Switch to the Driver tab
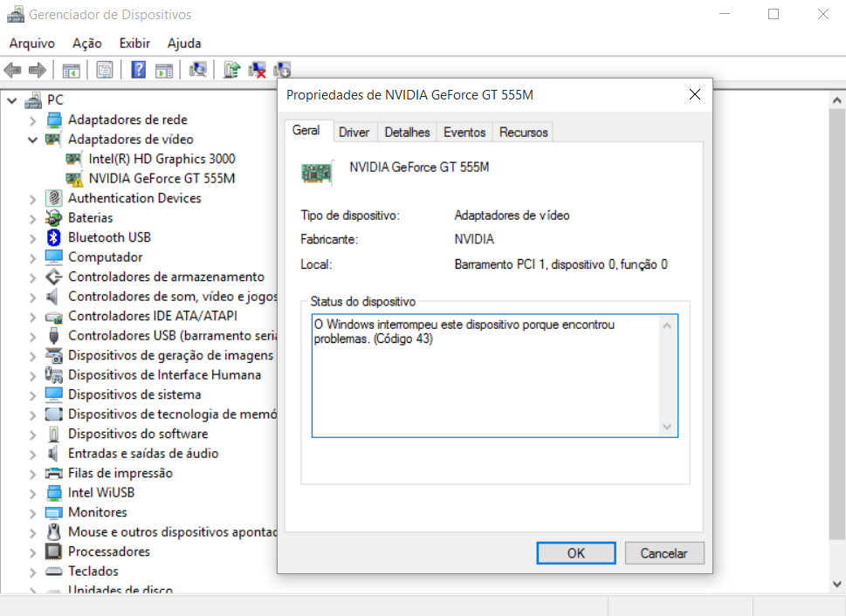The width and height of the screenshot is (846, 616). 354,132
